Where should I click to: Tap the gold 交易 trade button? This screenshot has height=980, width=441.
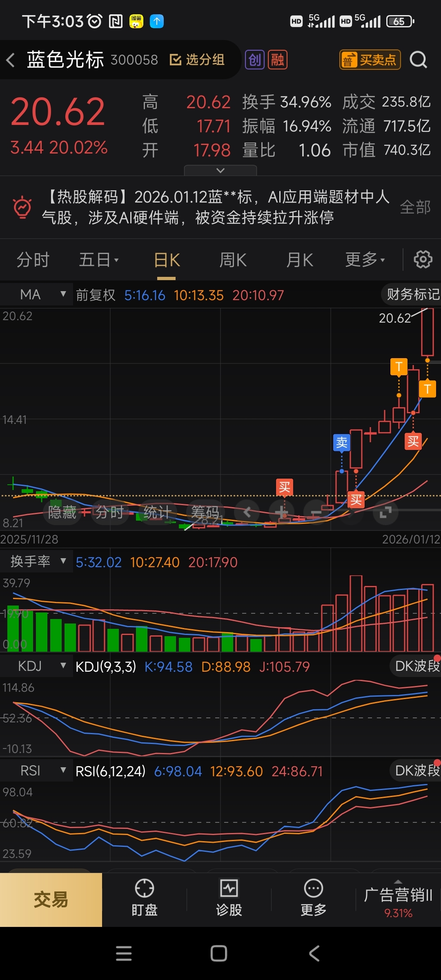pos(51,900)
